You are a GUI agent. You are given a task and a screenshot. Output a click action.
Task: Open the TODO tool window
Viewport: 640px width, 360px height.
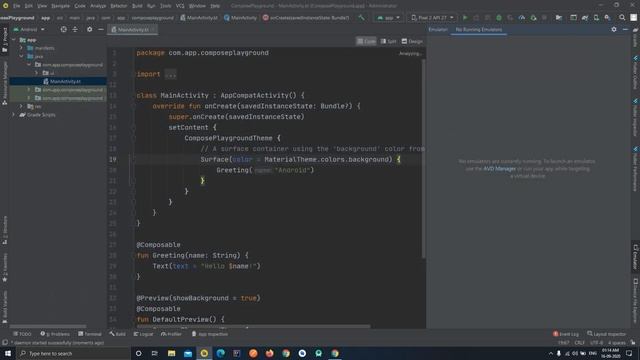coord(22,334)
